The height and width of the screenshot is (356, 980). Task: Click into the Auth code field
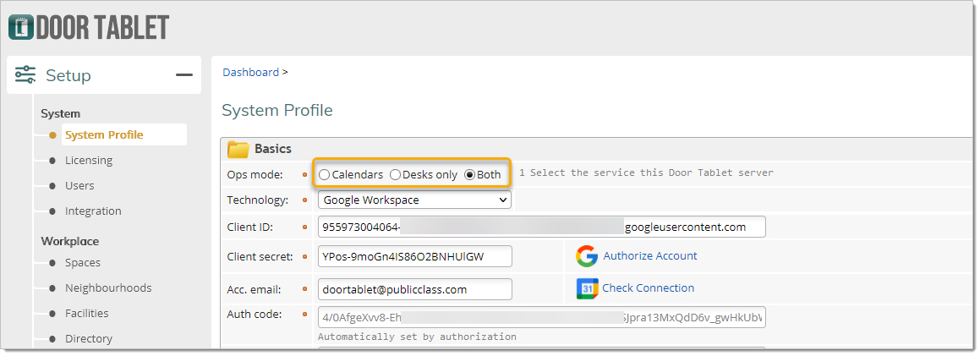[x=542, y=317]
